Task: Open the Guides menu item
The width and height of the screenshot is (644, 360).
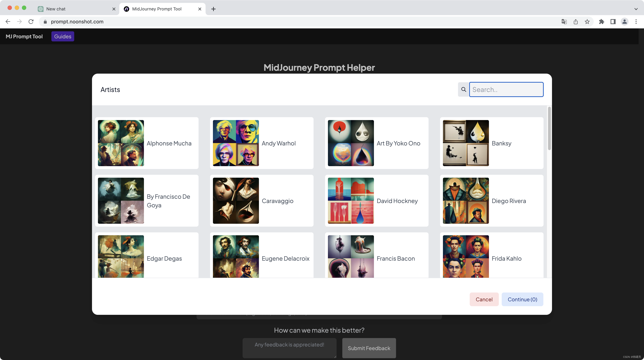Action: [x=62, y=36]
